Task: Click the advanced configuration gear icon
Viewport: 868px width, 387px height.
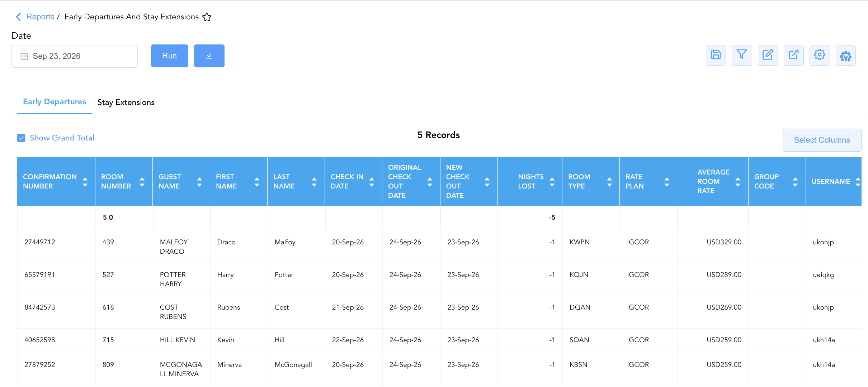Action: tap(846, 55)
